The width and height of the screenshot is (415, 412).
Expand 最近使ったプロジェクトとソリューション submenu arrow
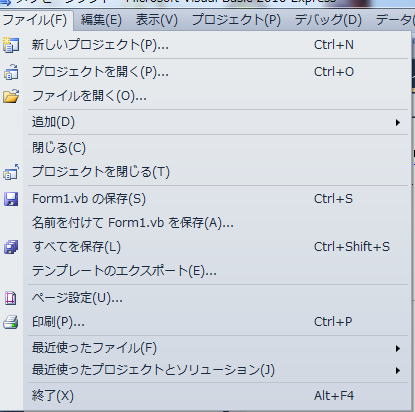coord(397,370)
